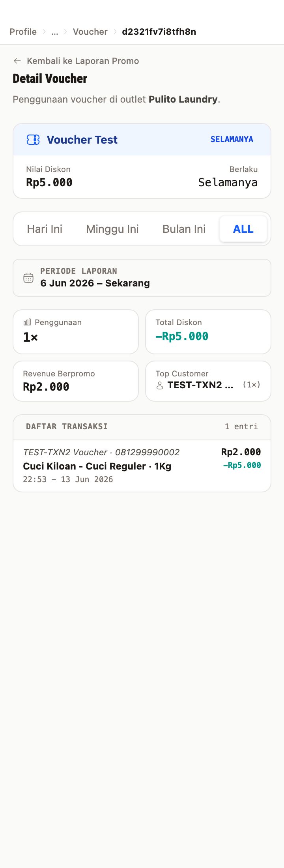Click the first breadcrumb chevron after Profile

44,32
